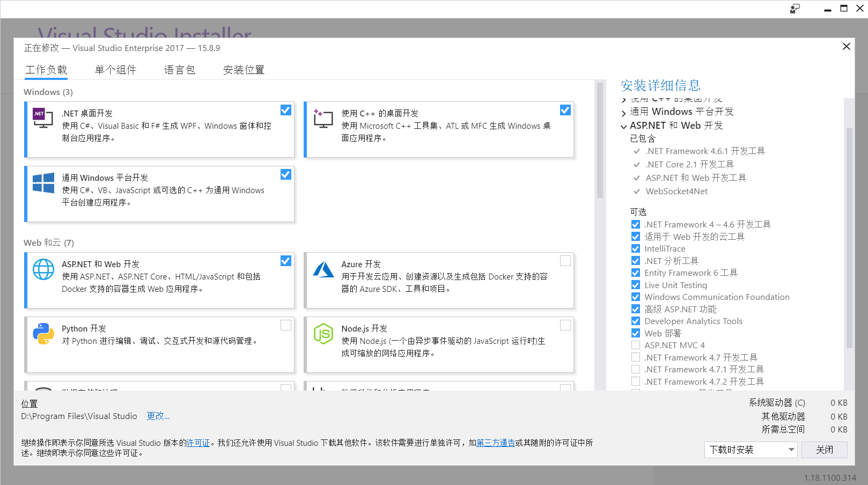Image resolution: width=868 pixels, height=485 pixels.
Task: Expand the 通用 Windows 平台开发 details section
Action: point(624,112)
